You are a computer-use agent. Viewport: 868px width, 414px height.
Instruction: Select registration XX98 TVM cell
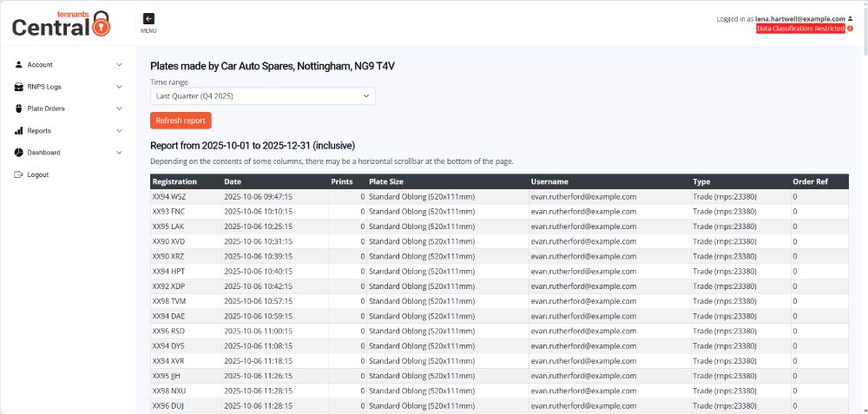coord(186,301)
